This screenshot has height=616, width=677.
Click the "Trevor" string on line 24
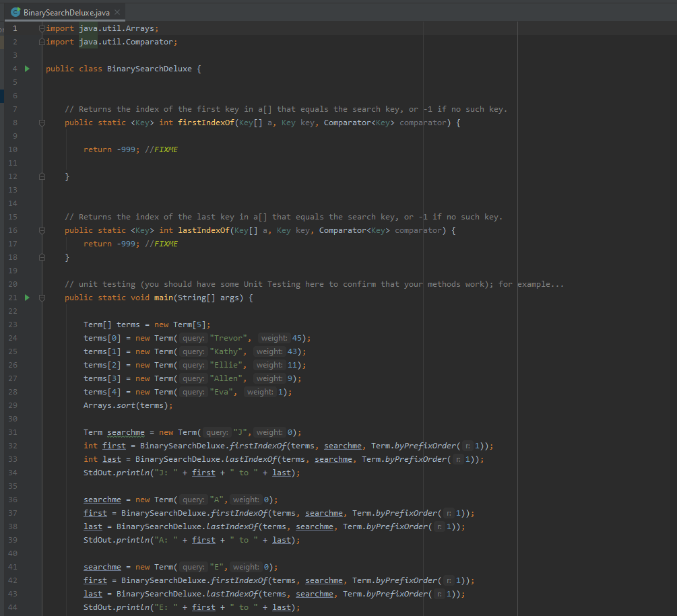[x=230, y=338]
